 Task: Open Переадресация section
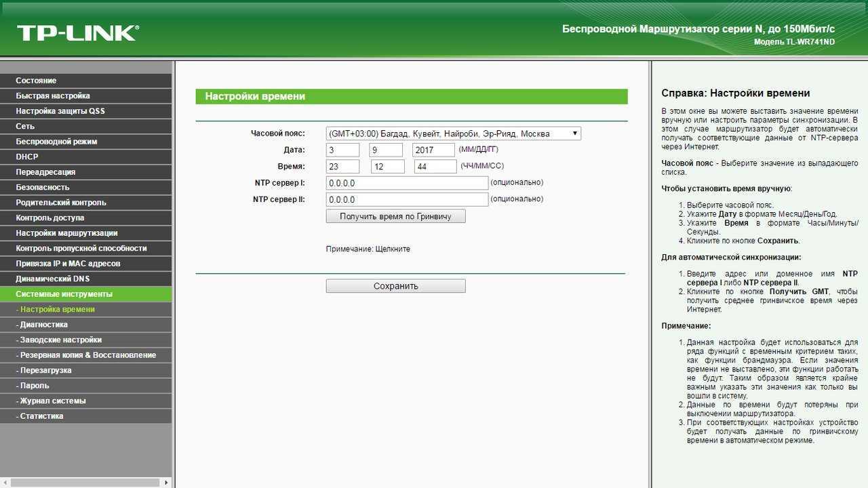coord(85,172)
